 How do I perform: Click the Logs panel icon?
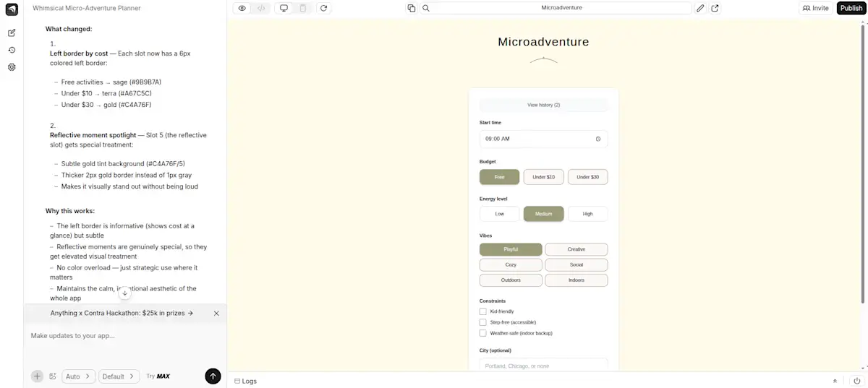click(x=237, y=381)
